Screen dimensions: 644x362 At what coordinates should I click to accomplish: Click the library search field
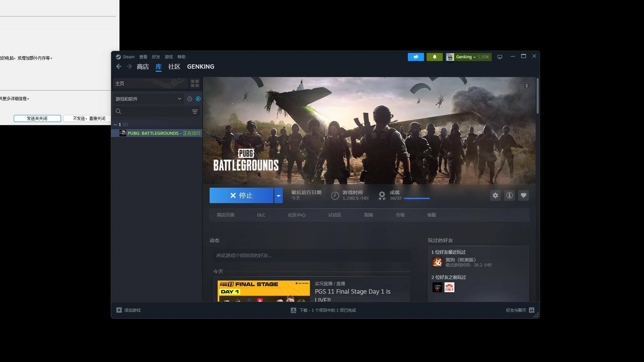point(157,112)
